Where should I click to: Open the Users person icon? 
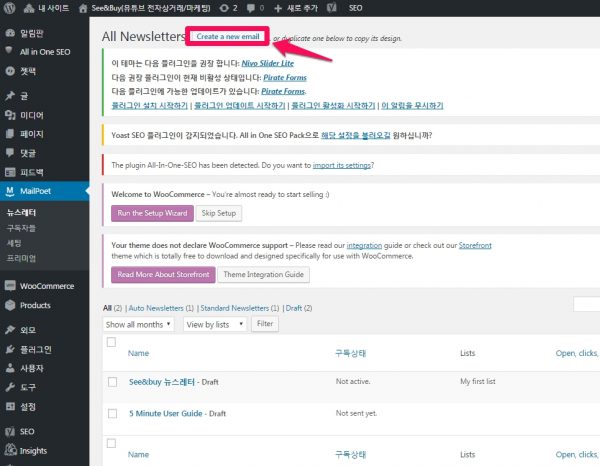pos(10,368)
